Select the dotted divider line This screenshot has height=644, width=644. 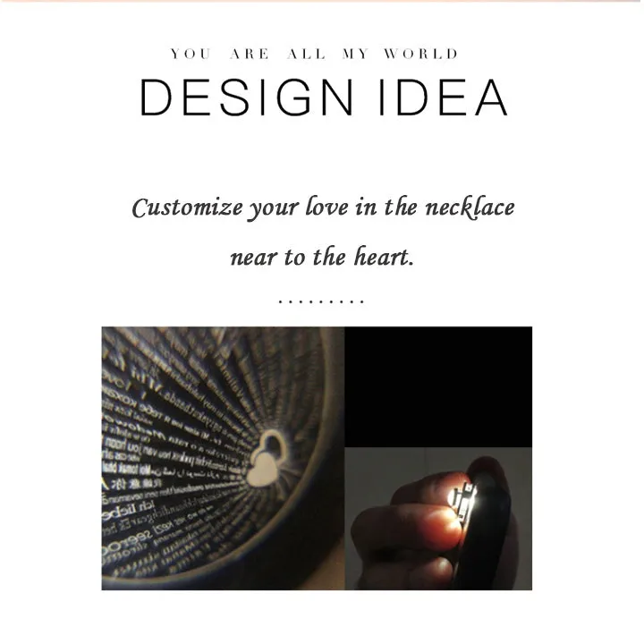click(321, 302)
